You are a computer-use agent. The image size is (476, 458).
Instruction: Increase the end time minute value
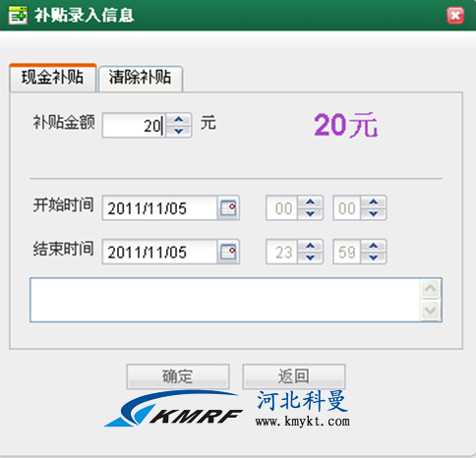click(374, 247)
